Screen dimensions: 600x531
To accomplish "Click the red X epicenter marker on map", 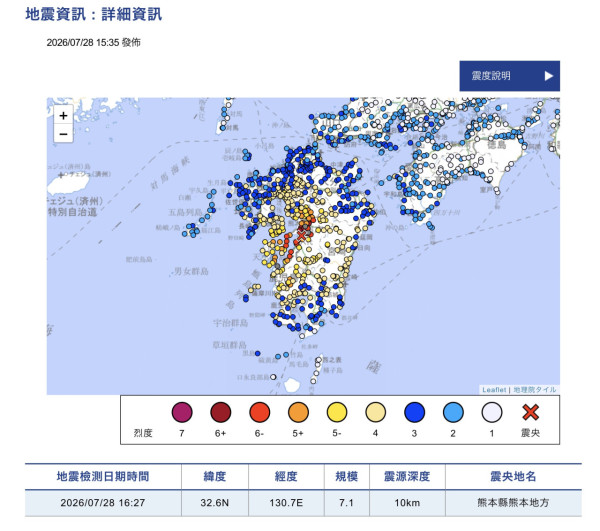I will (x=302, y=235).
